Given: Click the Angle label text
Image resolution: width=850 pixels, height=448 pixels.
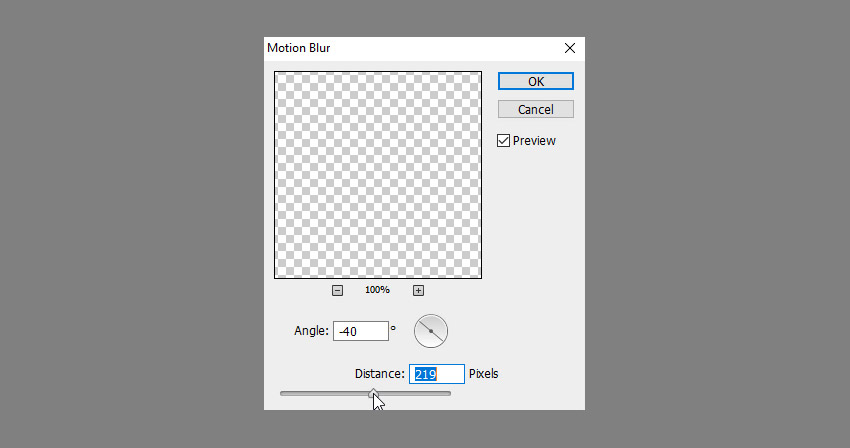Looking at the screenshot, I should (x=311, y=331).
